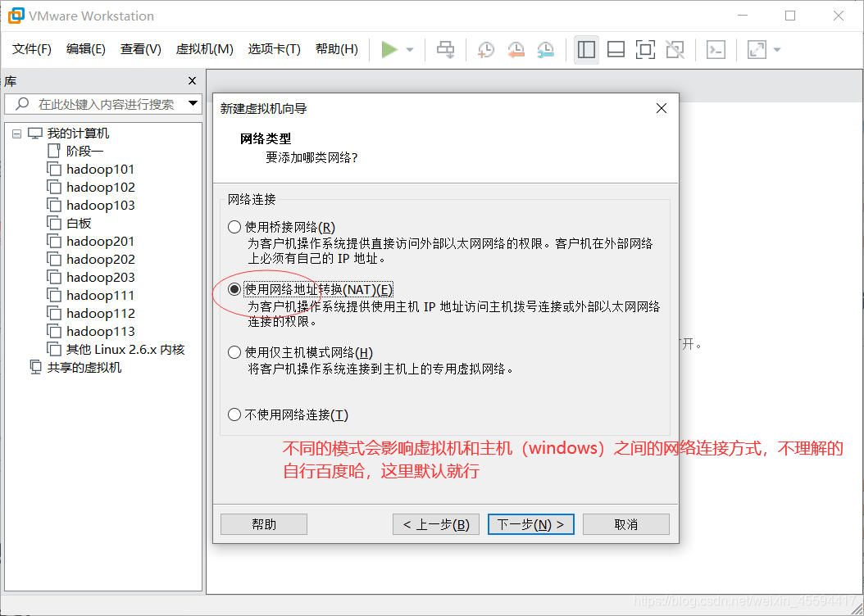Click the 帮助 button in the wizard

pyautogui.click(x=264, y=524)
